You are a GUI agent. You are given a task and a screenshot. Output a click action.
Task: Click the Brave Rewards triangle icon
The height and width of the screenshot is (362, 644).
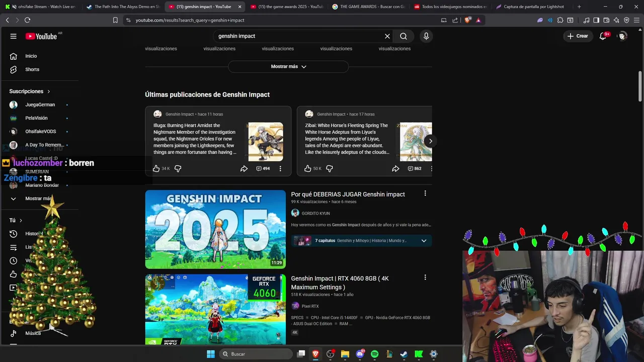pos(478,20)
